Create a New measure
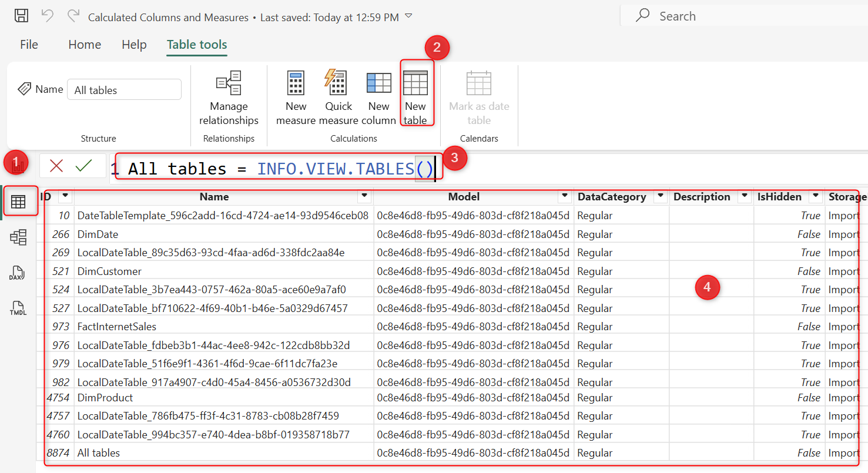The image size is (868, 473). pos(296,98)
